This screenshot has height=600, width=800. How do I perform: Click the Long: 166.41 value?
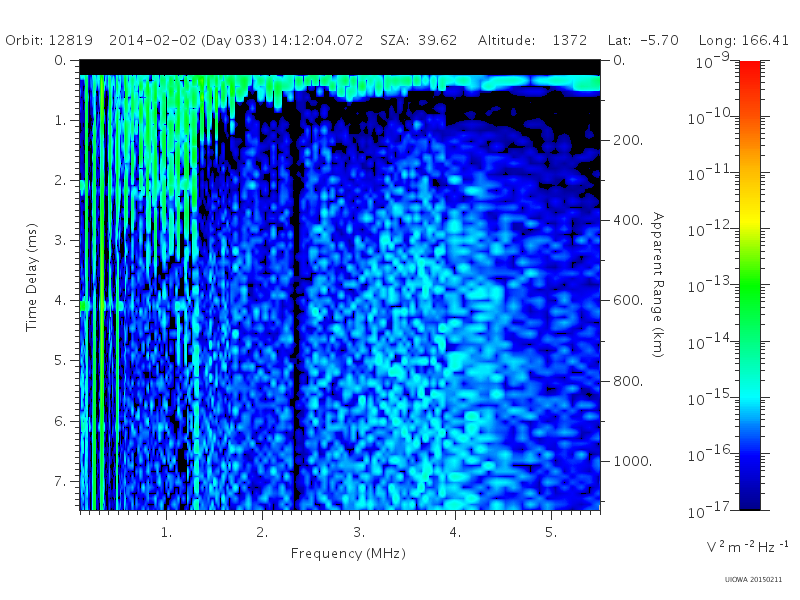tap(743, 40)
